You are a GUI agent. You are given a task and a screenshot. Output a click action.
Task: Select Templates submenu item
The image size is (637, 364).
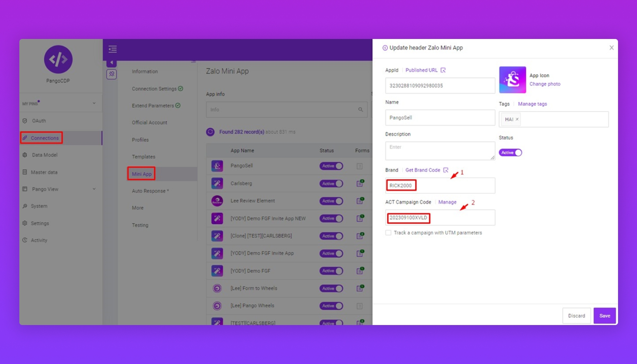143,157
